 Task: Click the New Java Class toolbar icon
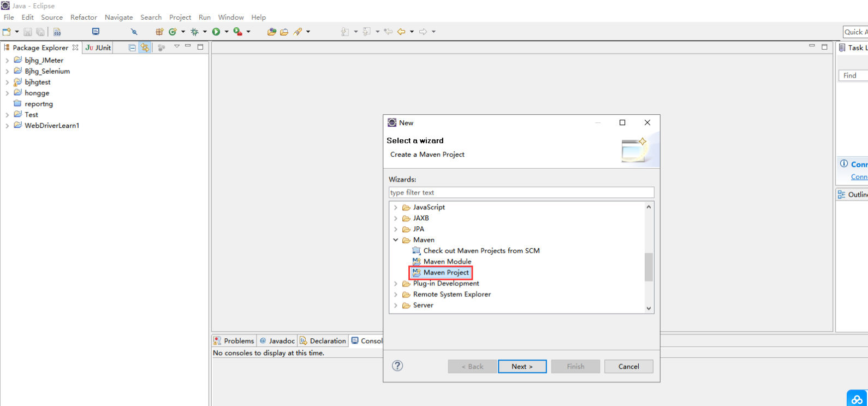(x=173, y=32)
